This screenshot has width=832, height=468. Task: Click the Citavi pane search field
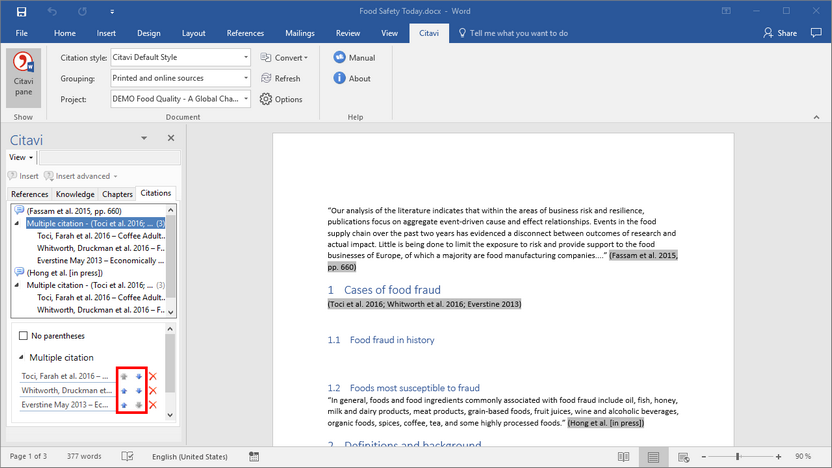[x=110, y=158]
